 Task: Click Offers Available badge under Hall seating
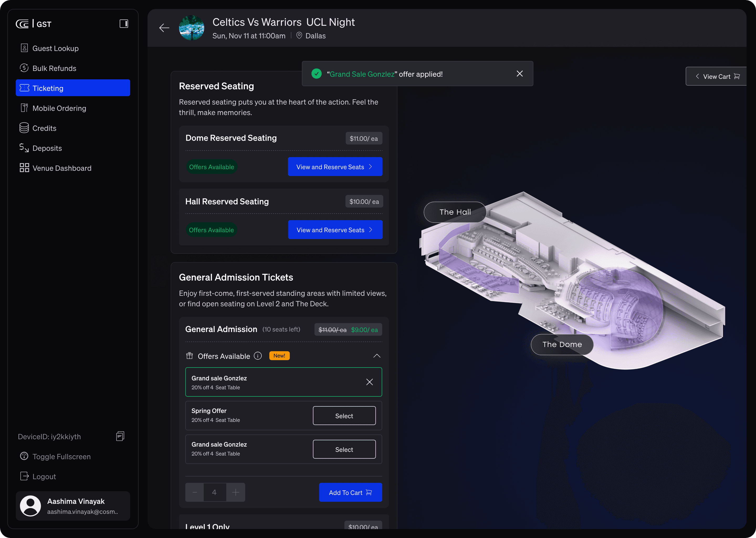[211, 230]
